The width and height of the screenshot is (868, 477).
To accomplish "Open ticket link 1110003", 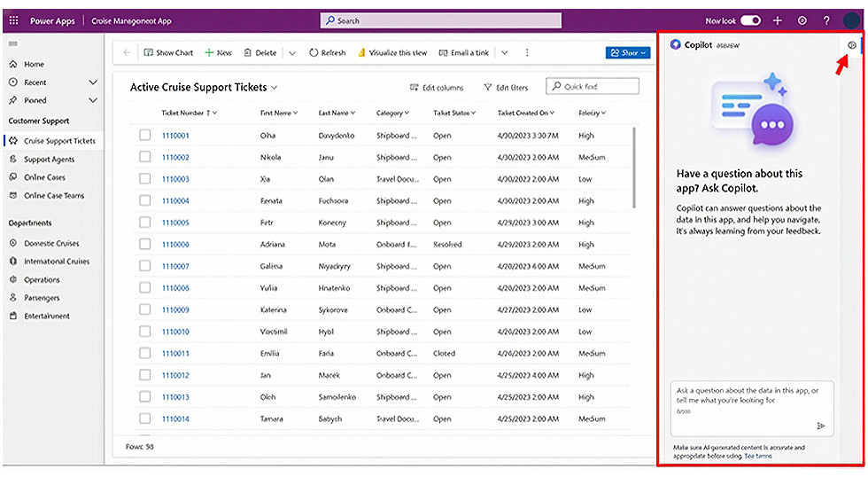I will pos(175,179).
